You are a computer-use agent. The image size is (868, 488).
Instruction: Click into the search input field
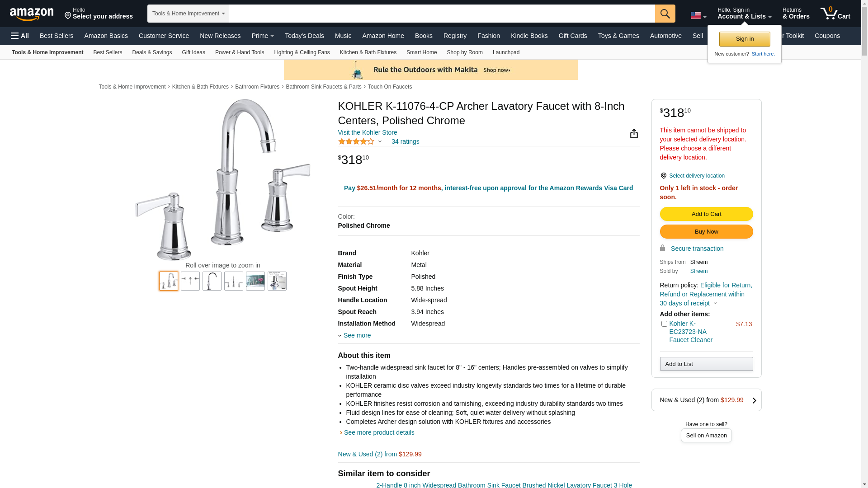click(x=442, y=14)
